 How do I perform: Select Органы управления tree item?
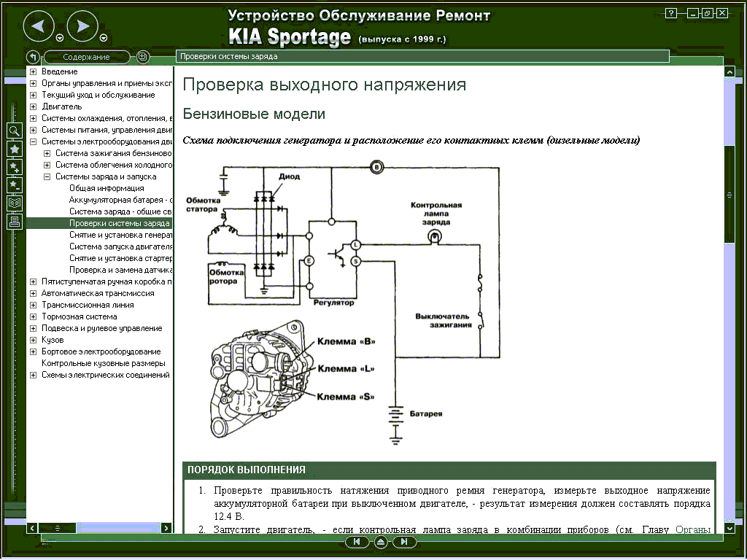(x=107, y=83)
